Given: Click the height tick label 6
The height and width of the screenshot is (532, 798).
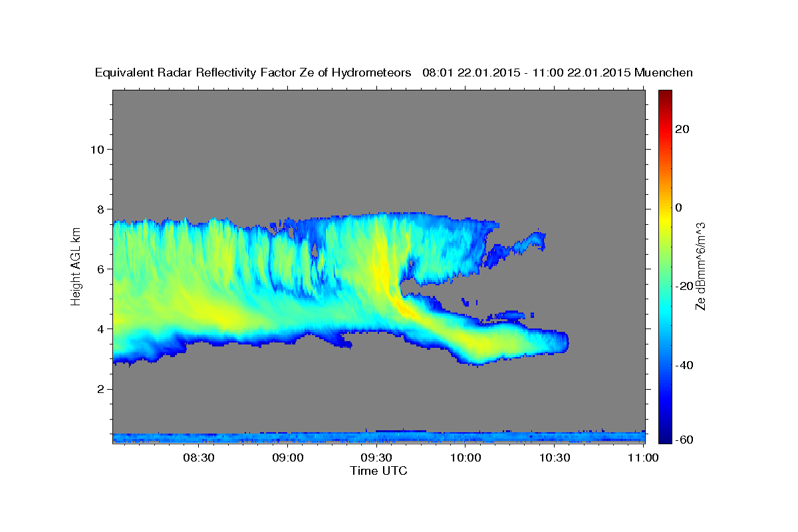Looking at the screenshot, I should point(100,269).
